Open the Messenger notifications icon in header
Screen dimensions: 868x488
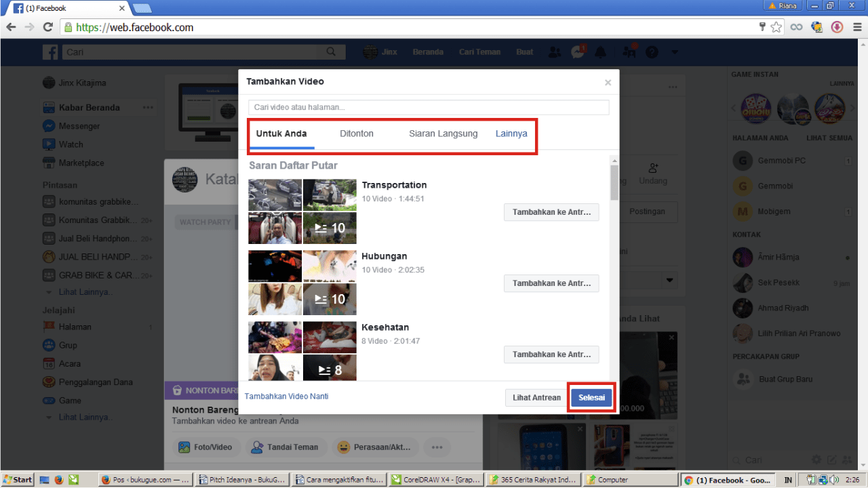(x=578, y=52)
